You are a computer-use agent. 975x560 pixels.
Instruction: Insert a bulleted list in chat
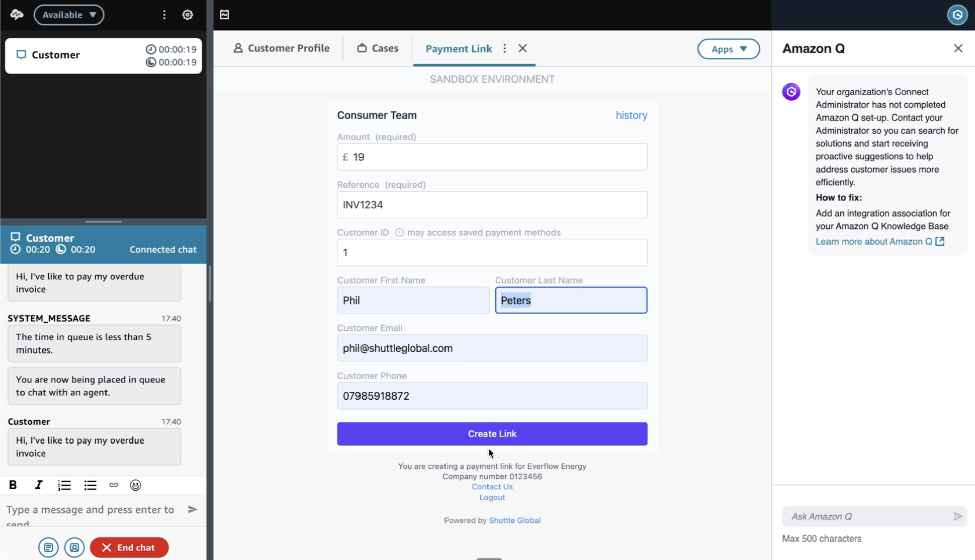click(x=90, y=485)
